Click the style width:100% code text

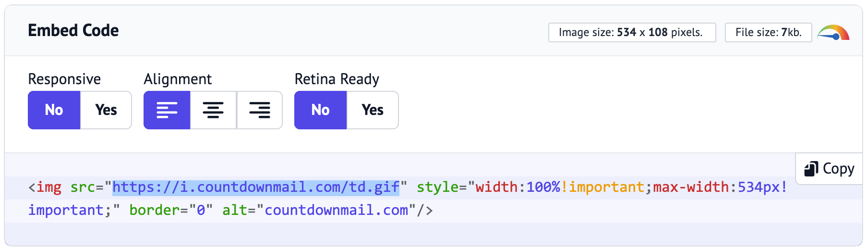point(488,187)
